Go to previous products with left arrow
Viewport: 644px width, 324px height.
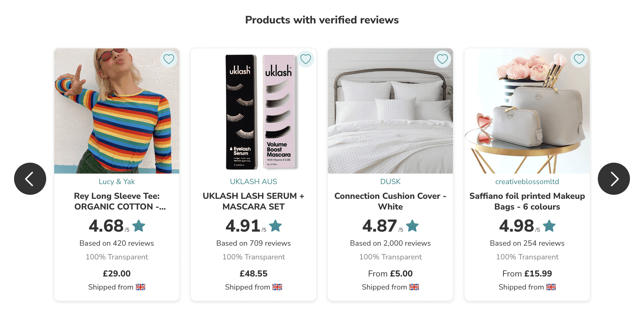pyautogui.click(x=30, y=179)
